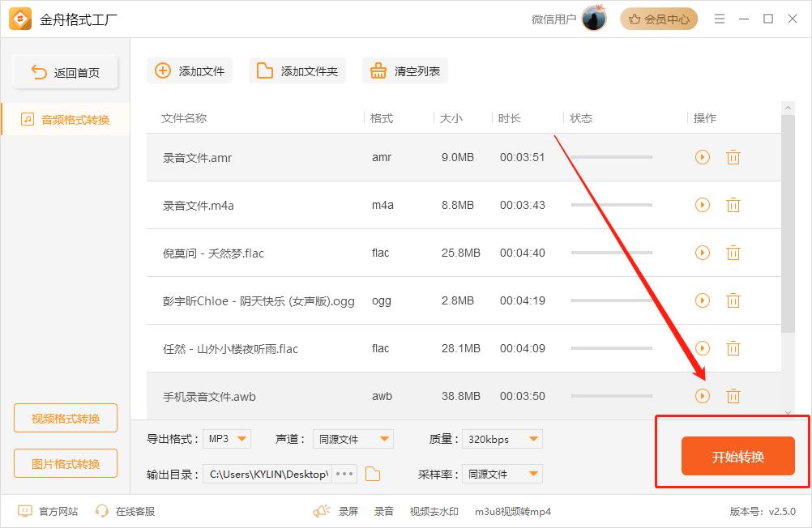The image size is (812, 528).
Task: Expand the 声道 channel dropdown
Action: (x=353, y=438)
